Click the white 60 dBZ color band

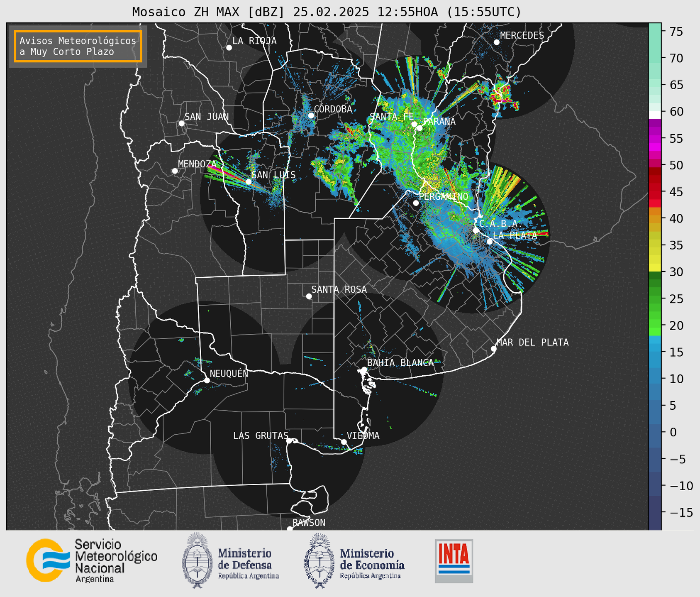point(655,115)
